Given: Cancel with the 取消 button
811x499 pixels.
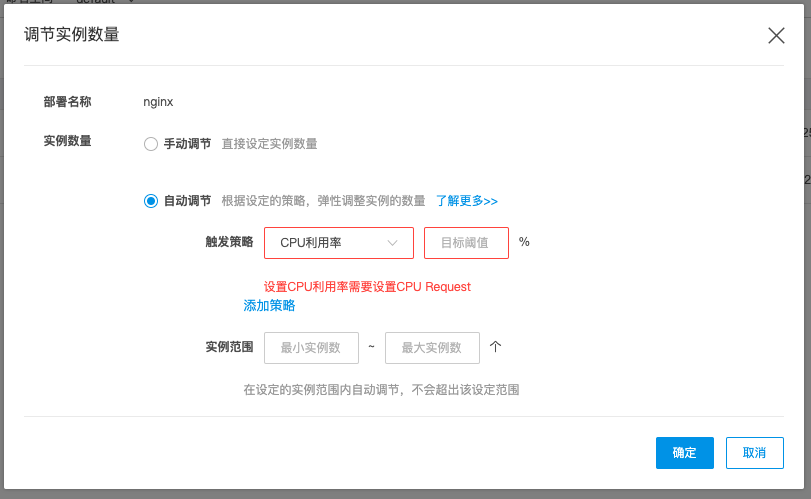Looking at the screenshot, I should 755,453.
